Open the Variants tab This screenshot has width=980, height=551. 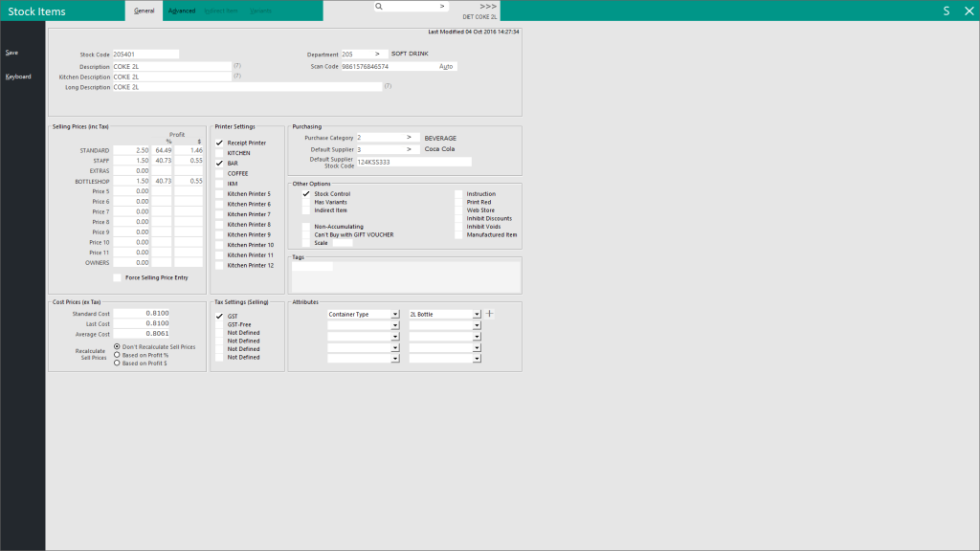pos(261,11)
